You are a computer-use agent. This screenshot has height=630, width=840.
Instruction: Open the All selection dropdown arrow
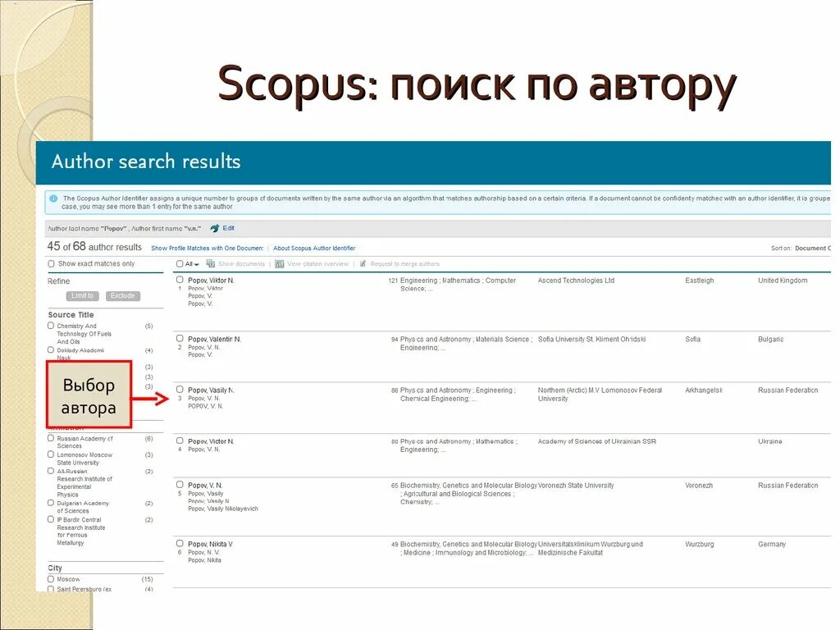click(197, 264)
